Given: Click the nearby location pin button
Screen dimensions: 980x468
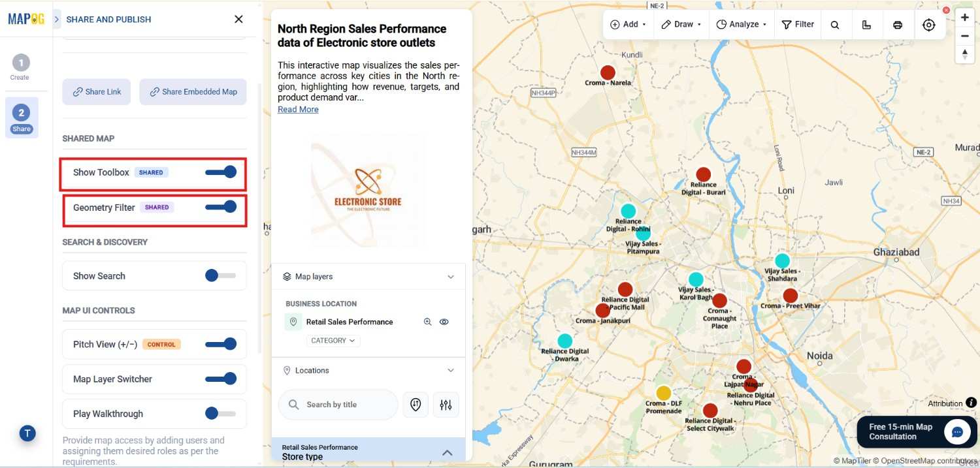Looking at the screenshot, I should point(416,405).
